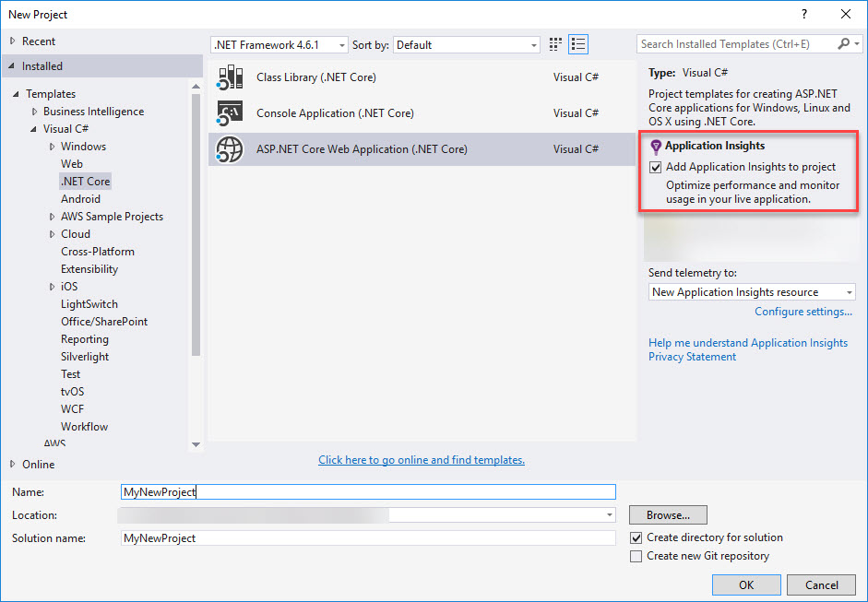The height and width of the screenshot is (602, 868).
Task: Select Class Library (.NET Core) template name
Action: pos(316,77)
